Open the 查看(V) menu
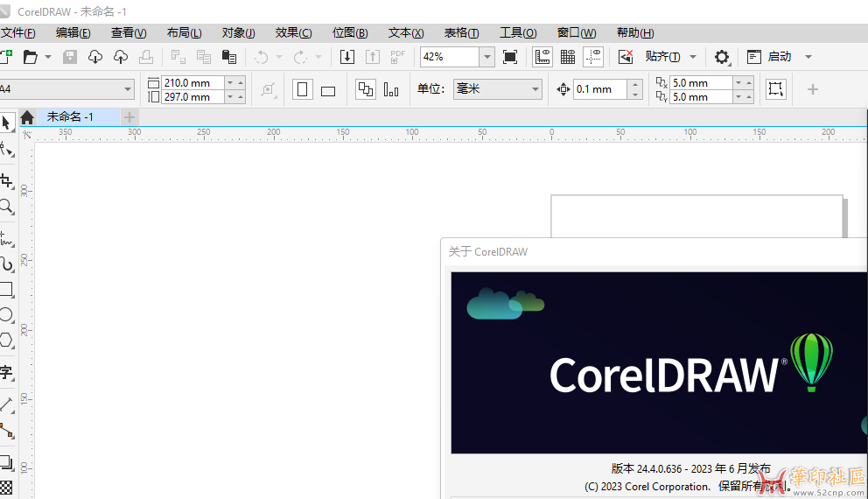The width and height of the screenshot is (868, 499). tap(129, 32)
